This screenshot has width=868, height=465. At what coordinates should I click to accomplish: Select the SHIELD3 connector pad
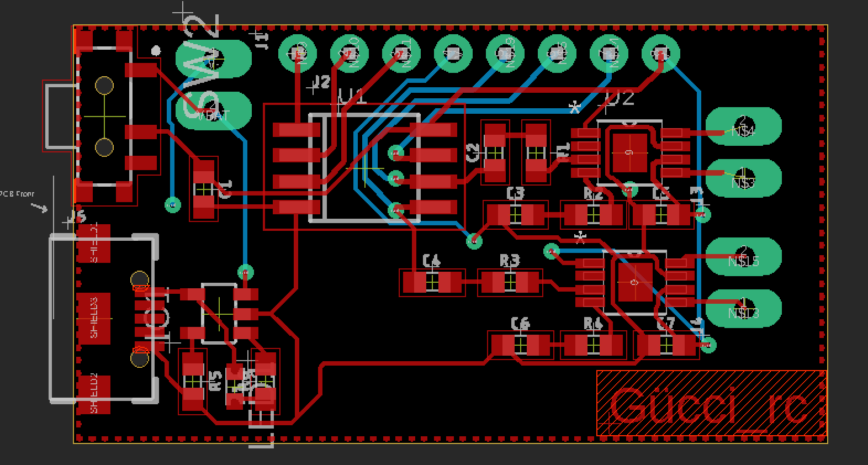pos(94,318)
